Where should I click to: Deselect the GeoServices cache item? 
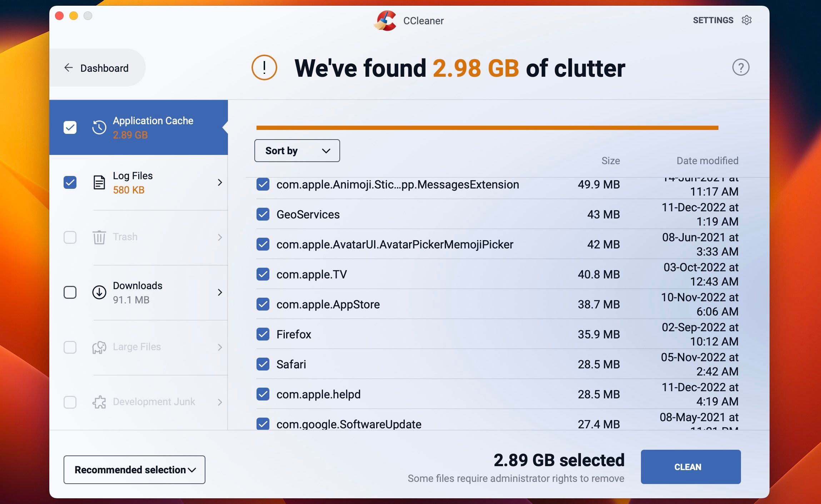point(263,215)
